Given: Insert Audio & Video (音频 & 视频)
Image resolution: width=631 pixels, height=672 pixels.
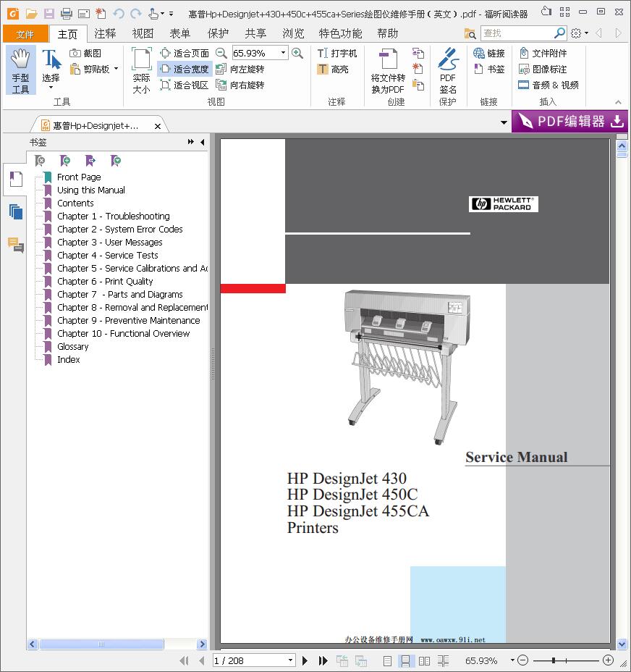Looking at the screenshot, I should tap(549, 85).
